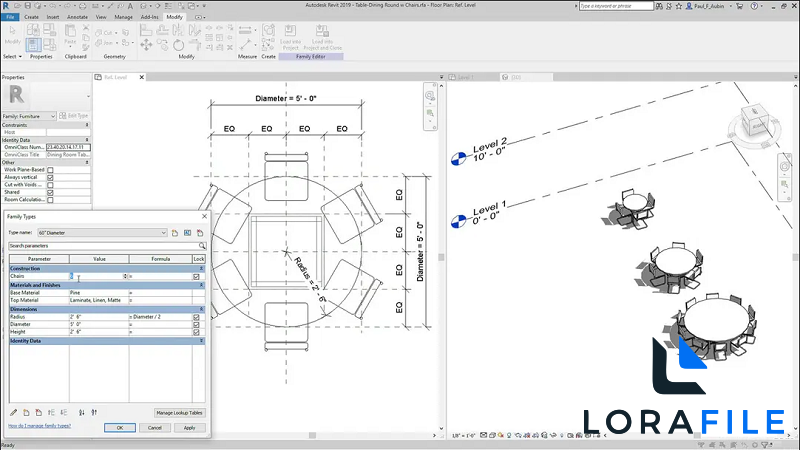Toggle the Lock checkbox for Height

(x=196, y=332)
